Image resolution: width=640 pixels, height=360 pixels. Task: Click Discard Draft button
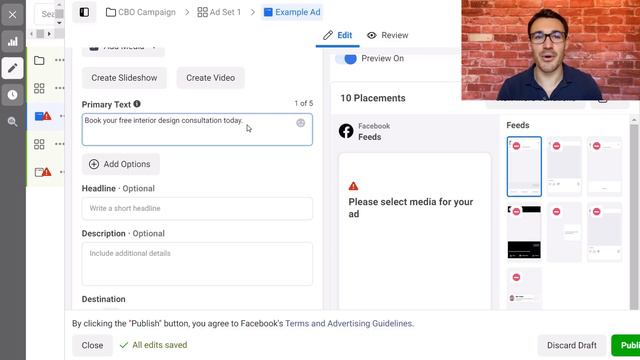(x=571, y=345)
